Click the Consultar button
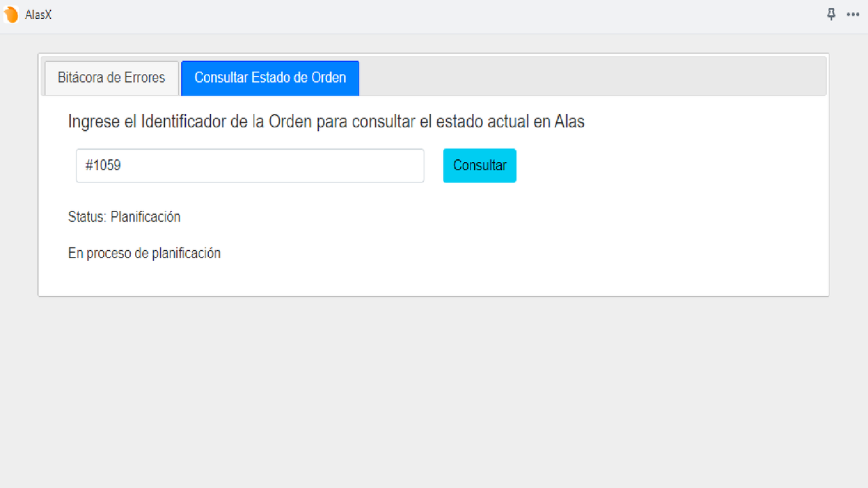Screen dimensions: 868x488 (x=479, y=165)
